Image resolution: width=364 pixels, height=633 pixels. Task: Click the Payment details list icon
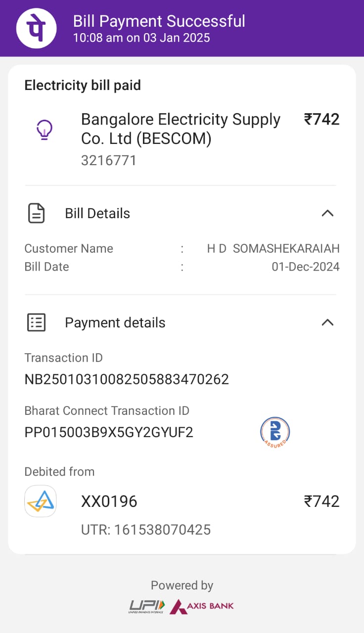(x=36, y=322)
